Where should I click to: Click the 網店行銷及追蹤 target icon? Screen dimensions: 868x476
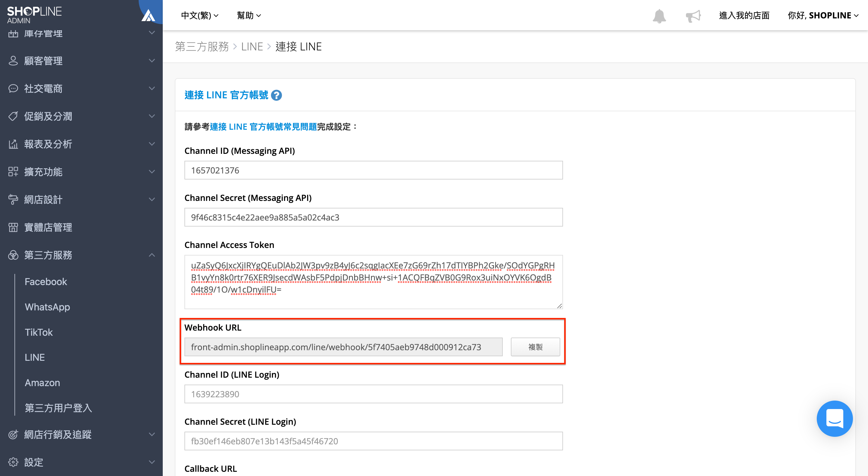(13, 434)
